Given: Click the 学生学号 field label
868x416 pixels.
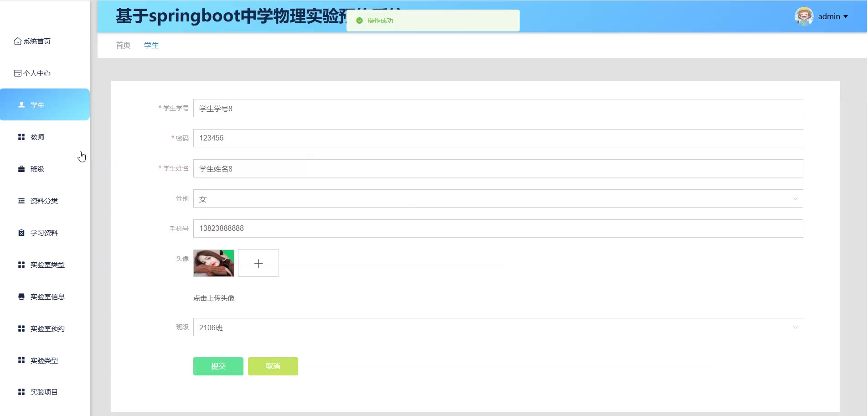Looking at the screenshot, I should pos(176,108).
